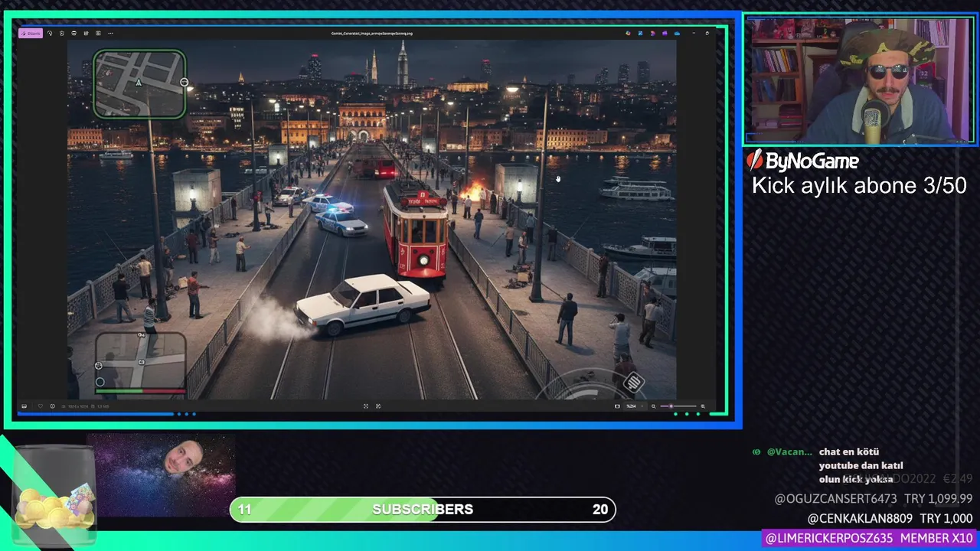Click the purple app icon beside OneDrive

click(665, 34)
